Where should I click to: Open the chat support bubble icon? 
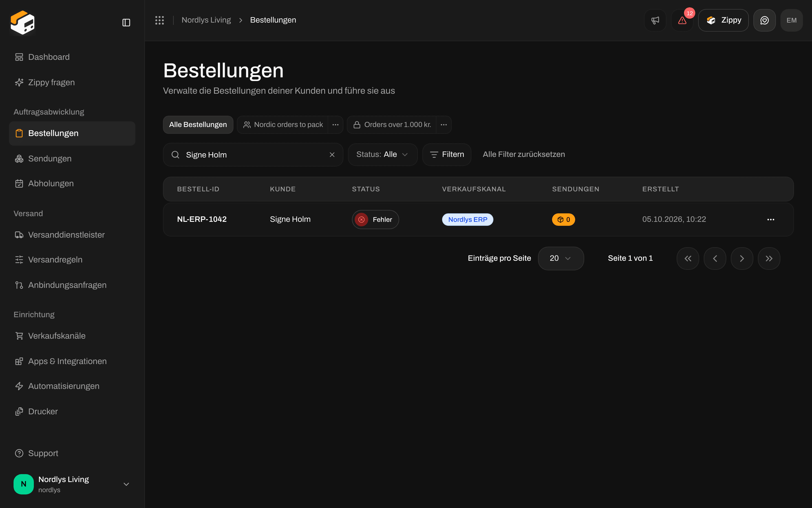pos(764,20)
